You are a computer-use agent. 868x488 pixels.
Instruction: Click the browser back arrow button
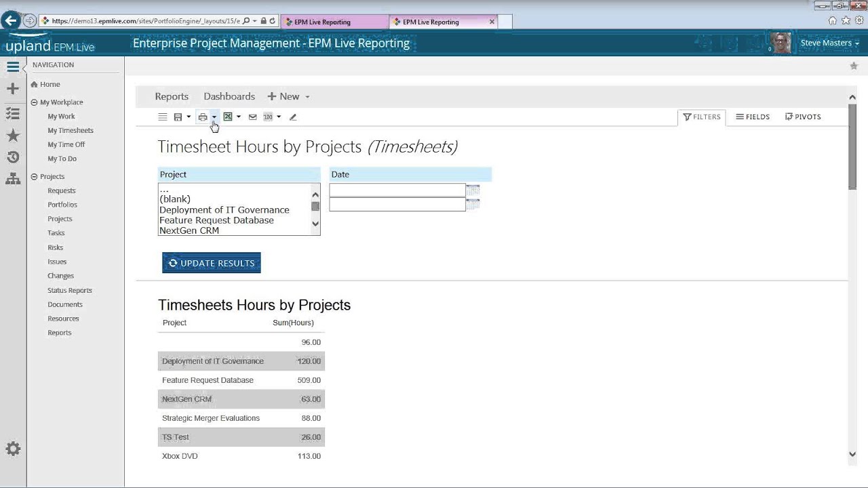[10, 21]
